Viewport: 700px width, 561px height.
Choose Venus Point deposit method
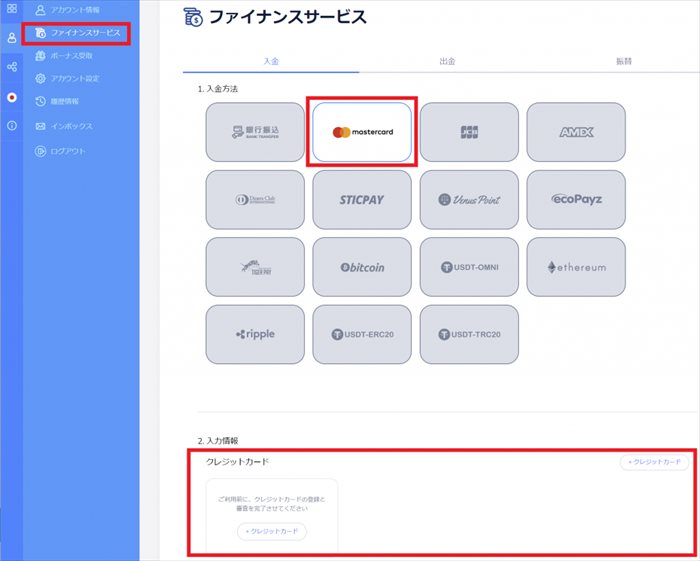[x=469, y=199]
